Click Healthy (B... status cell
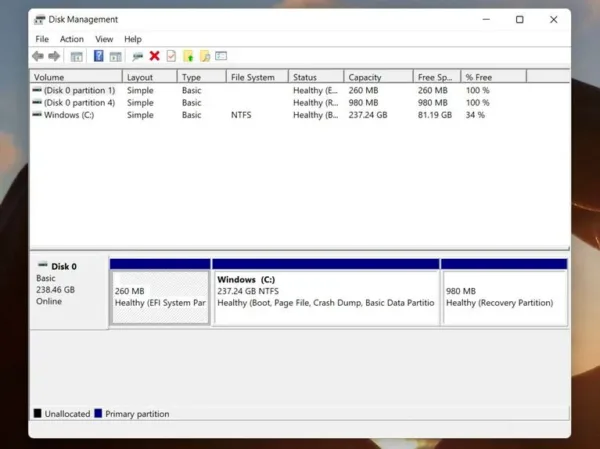Image resolution: width=600 pixels, height=449 pixels. pyautogui.click(x=316, y=115)
